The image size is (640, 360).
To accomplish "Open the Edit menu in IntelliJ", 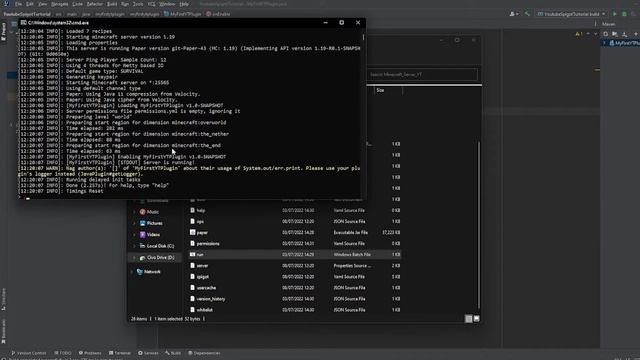I will tap(30, 4).
